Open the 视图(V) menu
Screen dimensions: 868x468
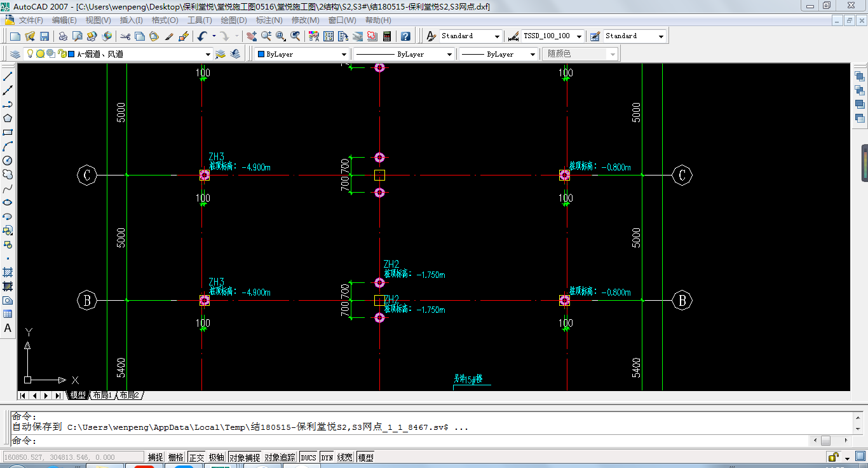[98, 20]
